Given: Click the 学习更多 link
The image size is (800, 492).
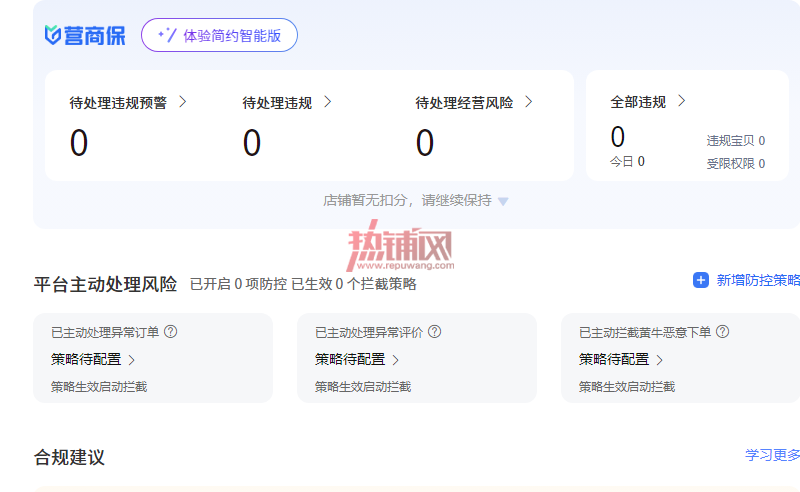Looking at the screenshot, I should click(772, 455).
